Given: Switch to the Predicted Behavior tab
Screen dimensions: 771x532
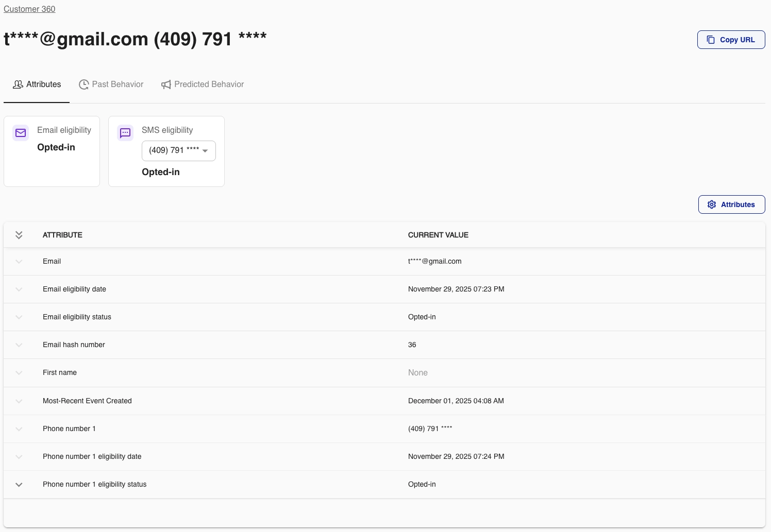Looking at the screenshot, I should tap(209, 84).
